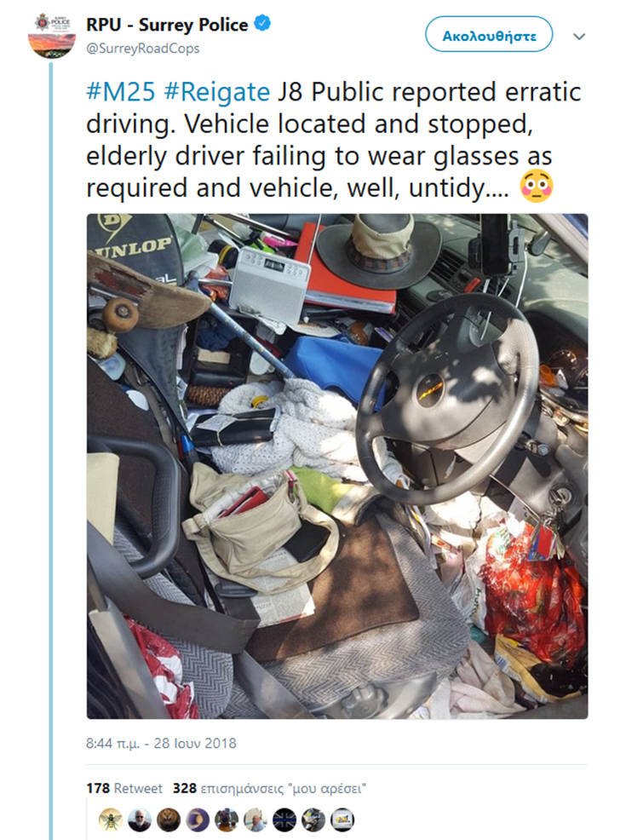
Task: Open the Union Jack thin-blue-line avatar
Action: [284, 820]
